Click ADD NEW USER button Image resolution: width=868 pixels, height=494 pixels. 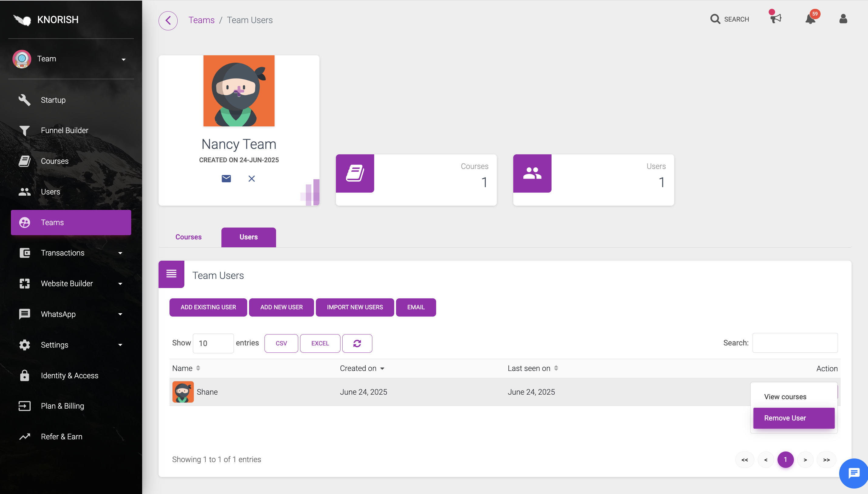pyautogui.click(x=282, y=307)
